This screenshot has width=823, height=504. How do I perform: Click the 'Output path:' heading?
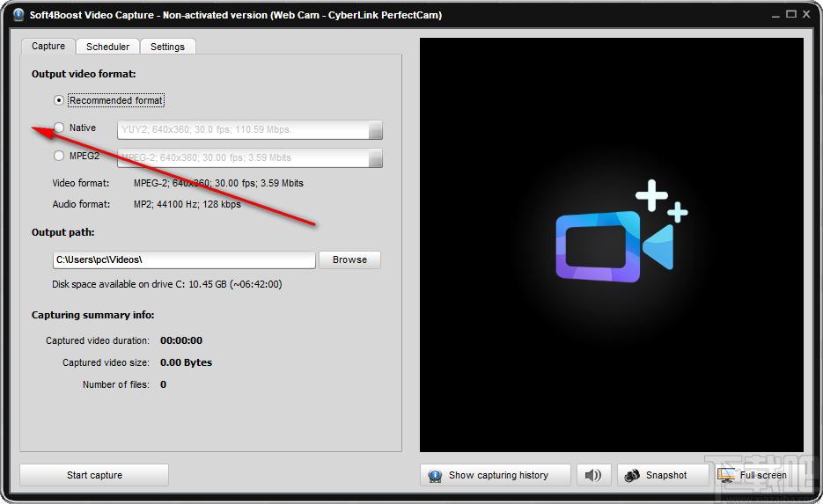pos(63,232)
